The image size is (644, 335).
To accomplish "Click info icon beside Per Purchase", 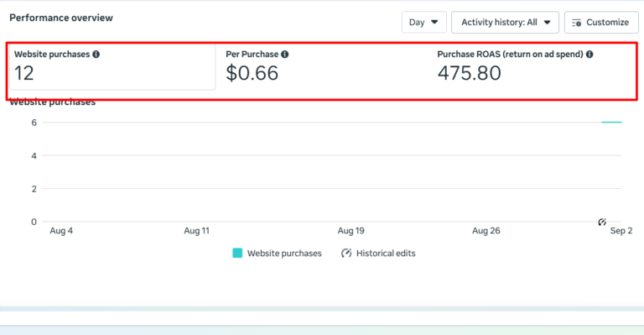I will (284, 55).
